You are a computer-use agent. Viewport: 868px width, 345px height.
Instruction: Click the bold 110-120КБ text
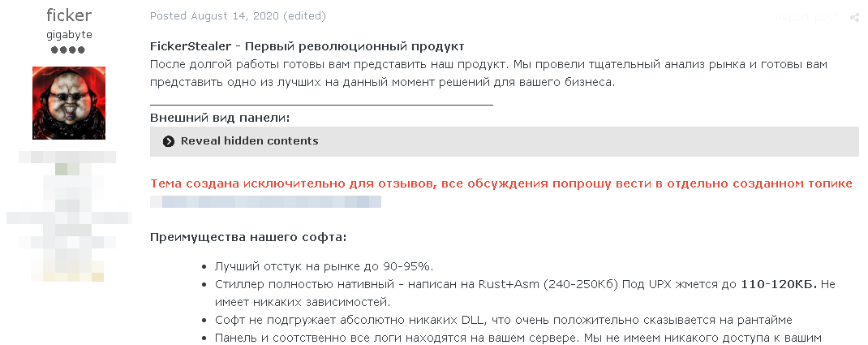780,285
